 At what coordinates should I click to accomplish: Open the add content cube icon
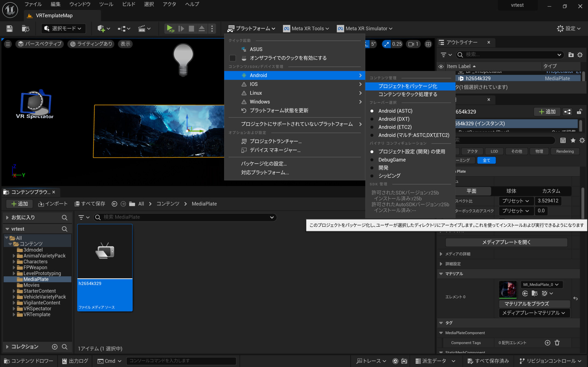[101, 29]
